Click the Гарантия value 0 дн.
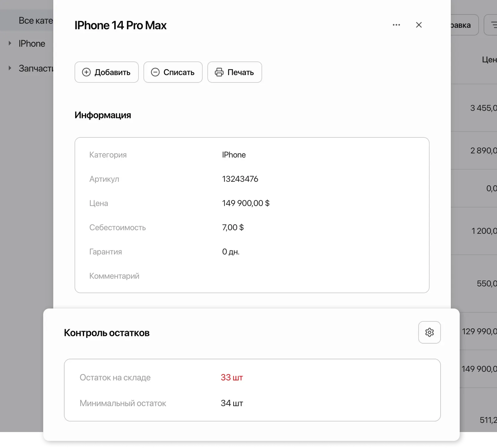The image size is (497, 448). (230, 251)
